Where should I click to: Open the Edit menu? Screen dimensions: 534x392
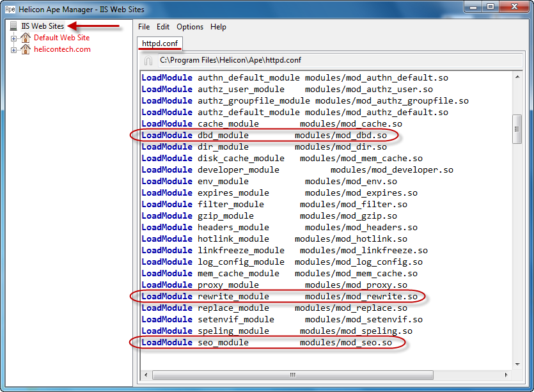(162, 27)
